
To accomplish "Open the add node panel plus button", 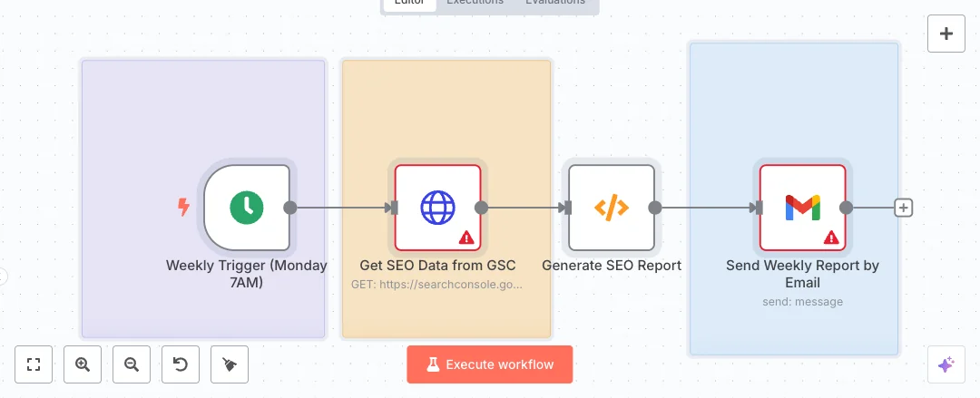I will pos(946,34).
